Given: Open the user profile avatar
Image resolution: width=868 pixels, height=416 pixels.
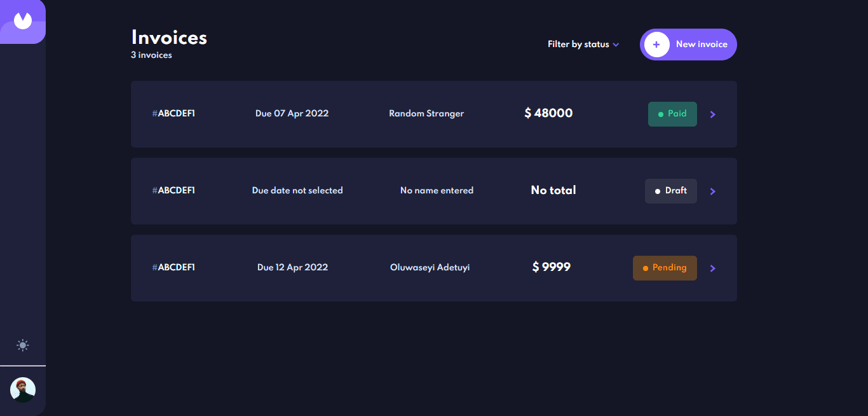Looking at the screenshot, I should click(x=23, y=390).
